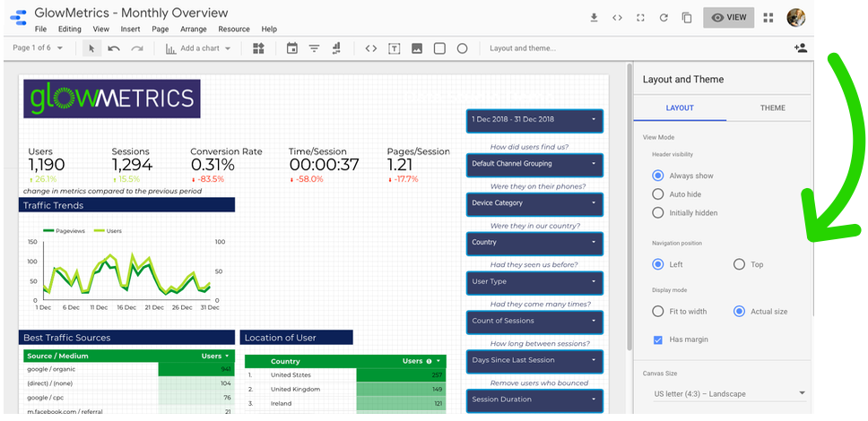Image resolution: width=868 pixels, height=421 pixels.
Task: Click the download report icon
Action: tap(594, 17)
